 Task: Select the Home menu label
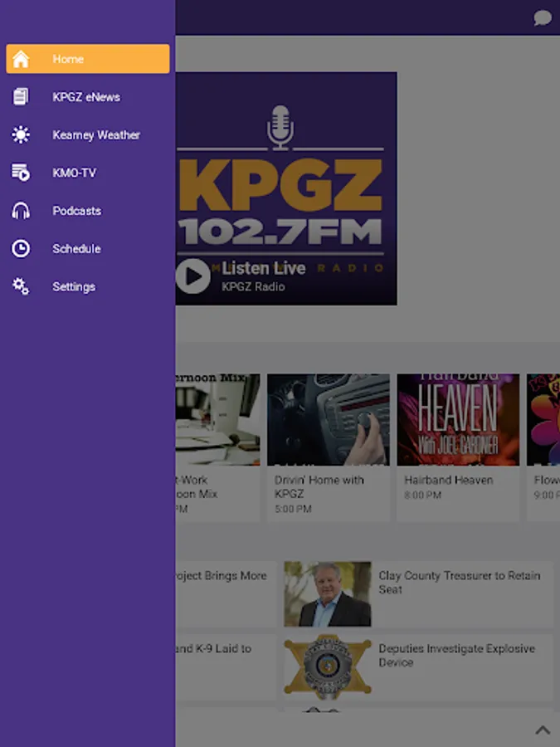[68, 59]
